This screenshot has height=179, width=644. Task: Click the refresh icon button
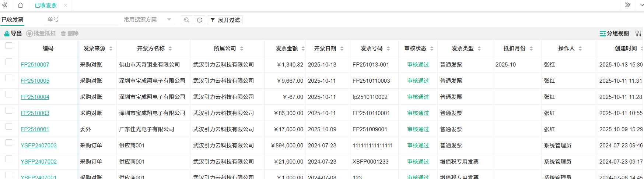tap(199, 20)
